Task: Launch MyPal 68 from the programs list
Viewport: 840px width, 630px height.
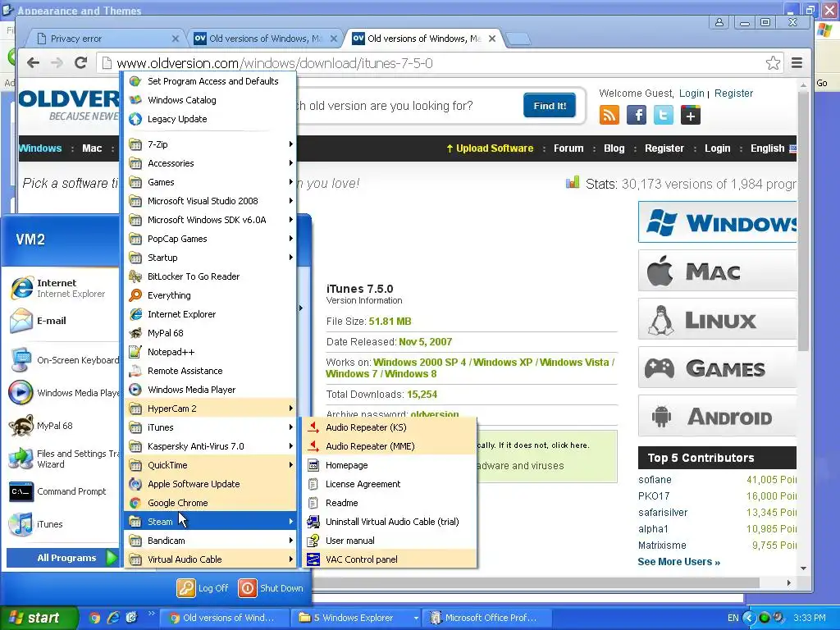Action: click(x=210, y=333)
